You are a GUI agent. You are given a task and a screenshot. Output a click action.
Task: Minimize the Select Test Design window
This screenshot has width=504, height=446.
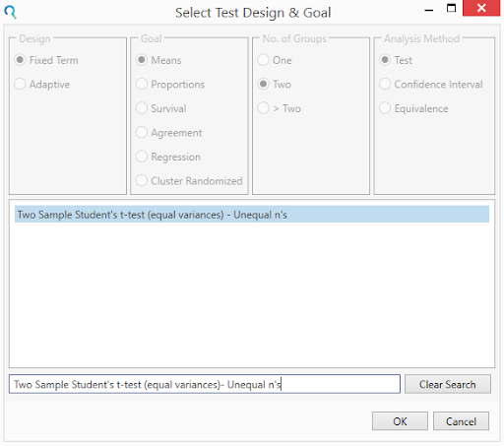(428, 10)
